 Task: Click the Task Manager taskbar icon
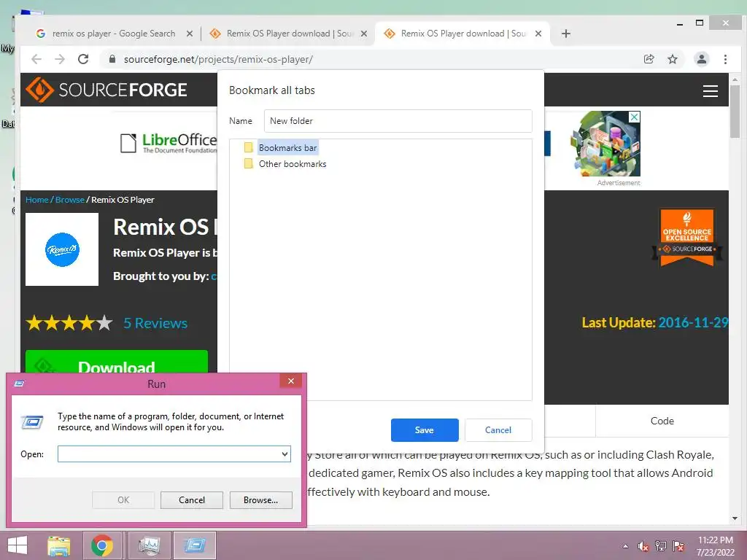tap(150, 545)
